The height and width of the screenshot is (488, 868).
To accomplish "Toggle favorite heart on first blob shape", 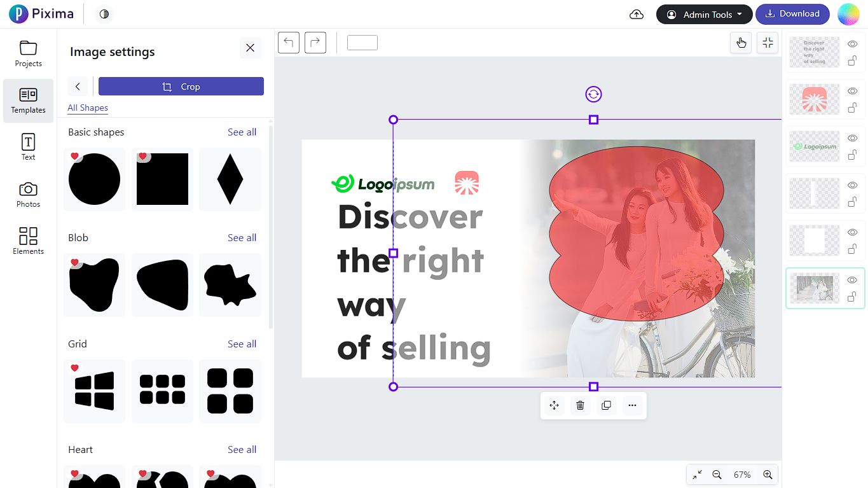I will click(74, 262).
